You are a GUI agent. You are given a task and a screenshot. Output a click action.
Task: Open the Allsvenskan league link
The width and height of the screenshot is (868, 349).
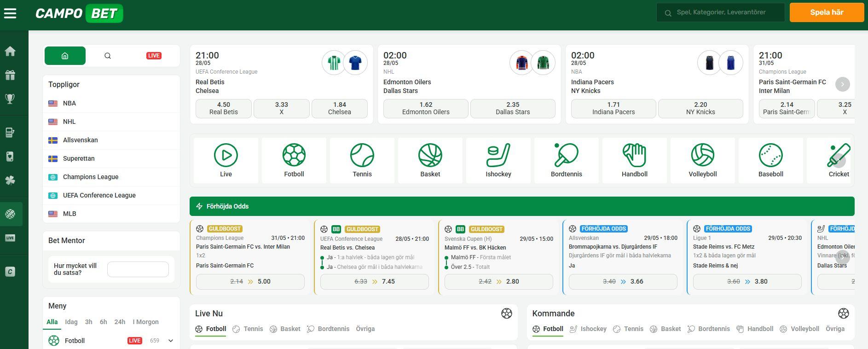pyautogui.click(x=80, y=140)
